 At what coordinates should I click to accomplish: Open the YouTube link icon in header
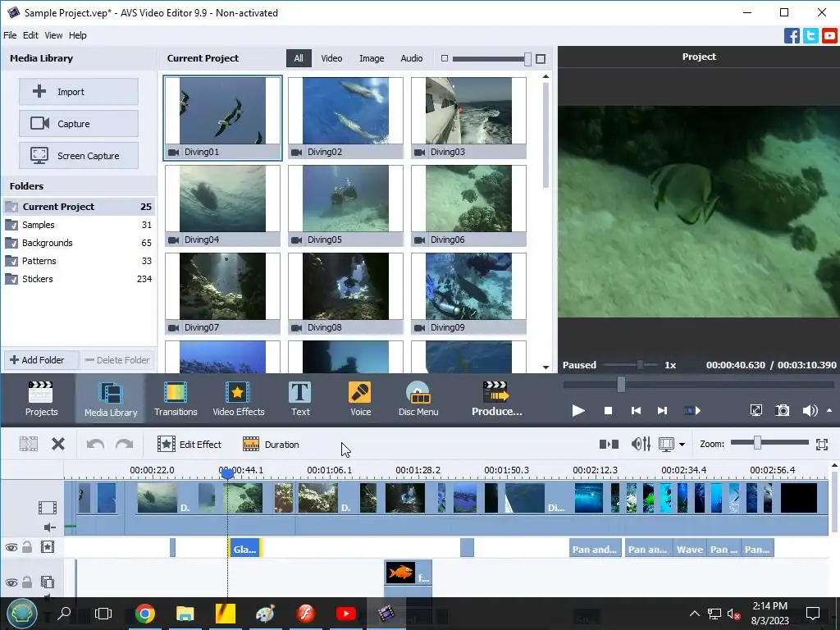[x=830, y=36]
